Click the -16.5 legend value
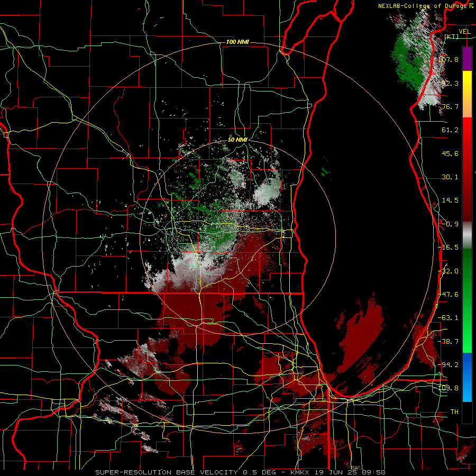 click(448, 248)
